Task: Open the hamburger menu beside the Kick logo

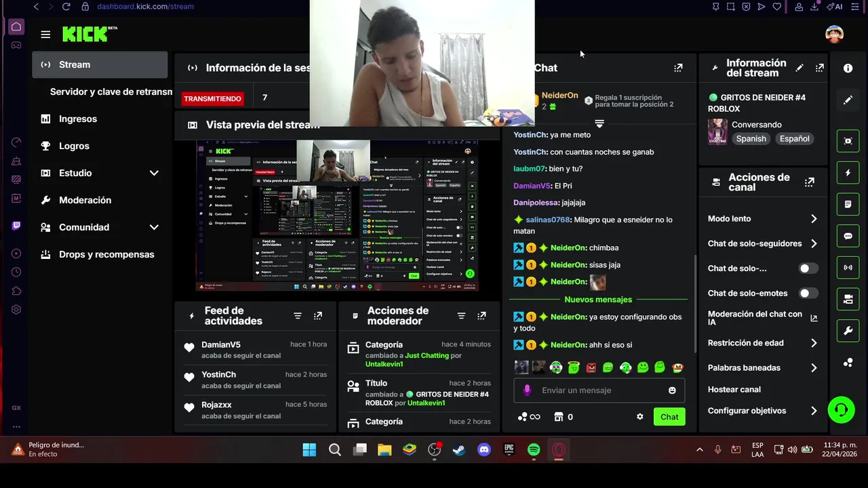Action: click(x=45, y=35)
